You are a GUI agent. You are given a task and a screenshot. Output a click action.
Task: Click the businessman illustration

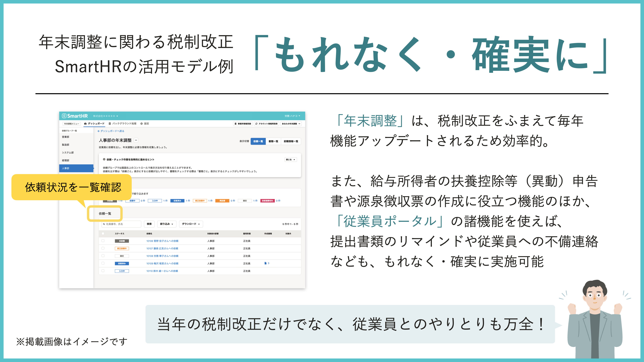click(x=595, y=319)
